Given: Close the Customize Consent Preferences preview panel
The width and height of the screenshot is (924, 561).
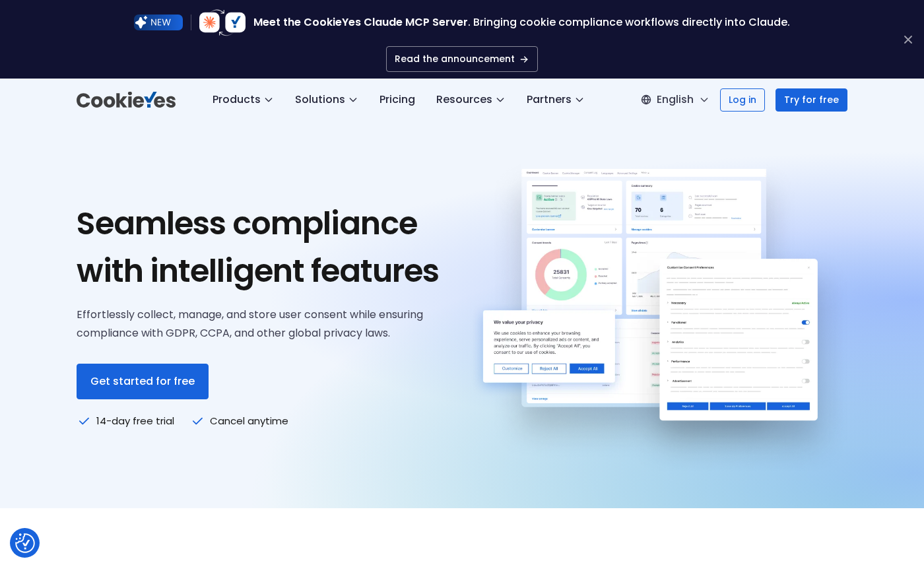Looking at the screenshot, I should tap(808, 267).
